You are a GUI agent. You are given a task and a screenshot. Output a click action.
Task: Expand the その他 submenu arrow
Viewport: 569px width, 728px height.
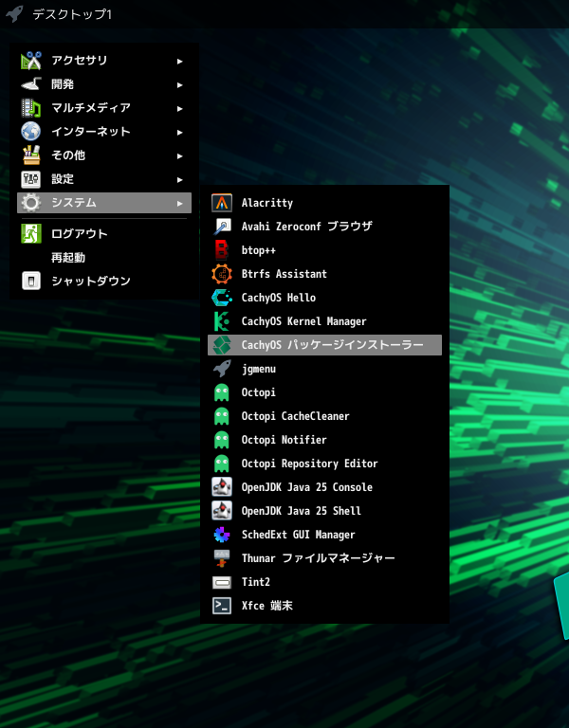(180, 155)
